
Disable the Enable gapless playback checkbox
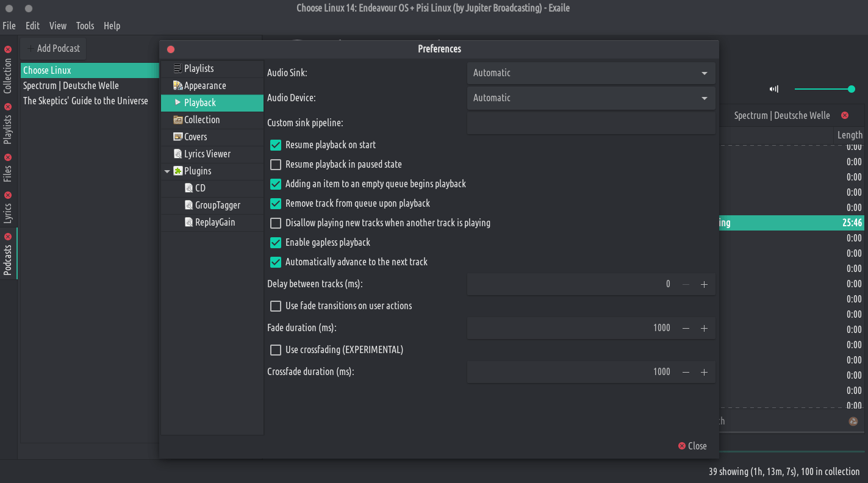[x=276, y=243]
